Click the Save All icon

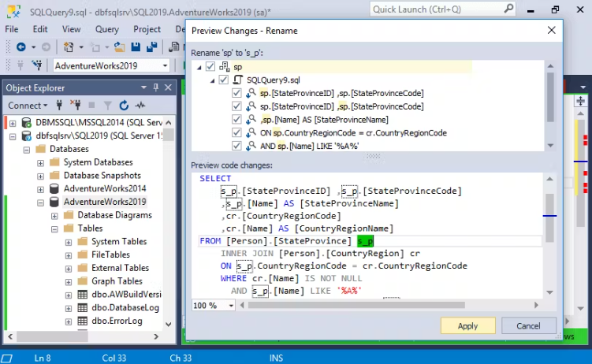(152, 46)
